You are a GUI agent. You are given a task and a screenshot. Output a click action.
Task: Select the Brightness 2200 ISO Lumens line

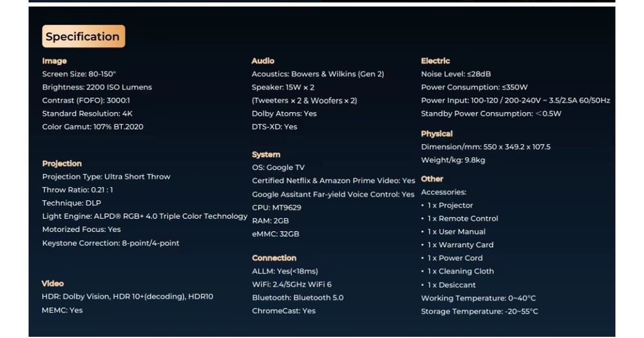click(97, 88)
